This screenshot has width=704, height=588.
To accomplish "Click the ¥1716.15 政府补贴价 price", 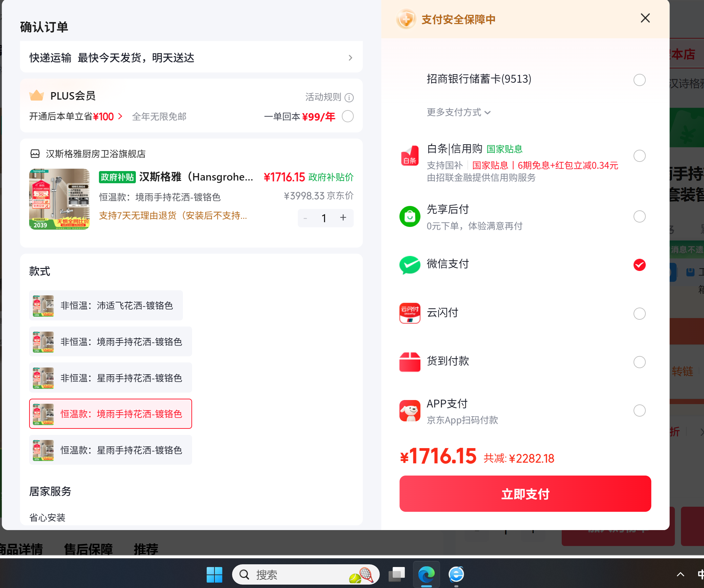I will click(308, 177).
